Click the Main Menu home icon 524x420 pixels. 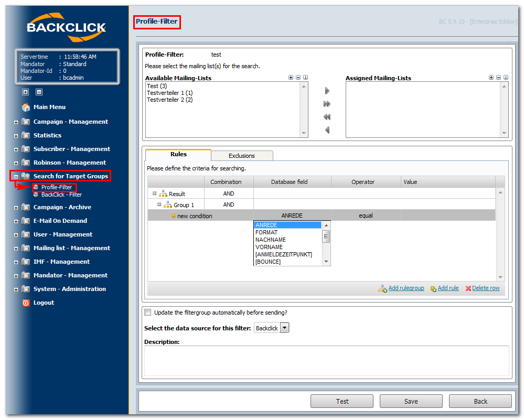(26, 107)
